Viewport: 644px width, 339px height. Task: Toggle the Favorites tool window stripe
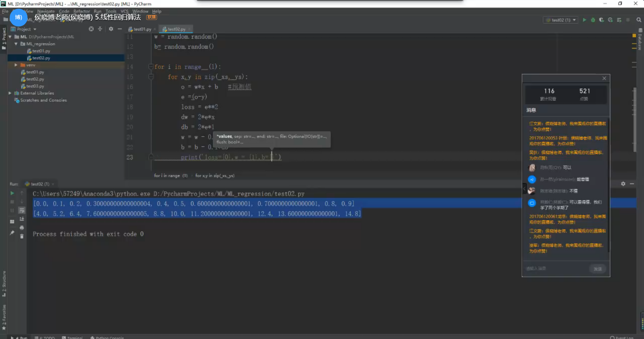[4, 317]
